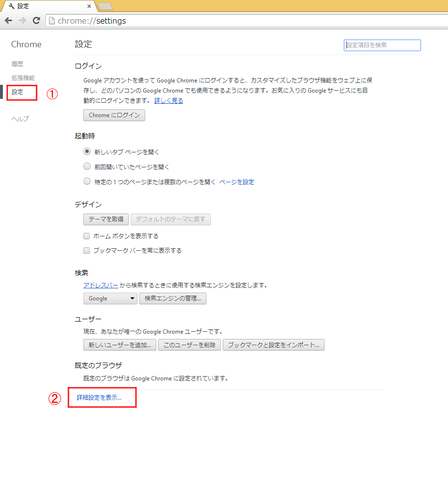Image resolution: width=448 pixels, height=501 pixels.
Task: Click the browser forward arrow
Action: (22, 21)
